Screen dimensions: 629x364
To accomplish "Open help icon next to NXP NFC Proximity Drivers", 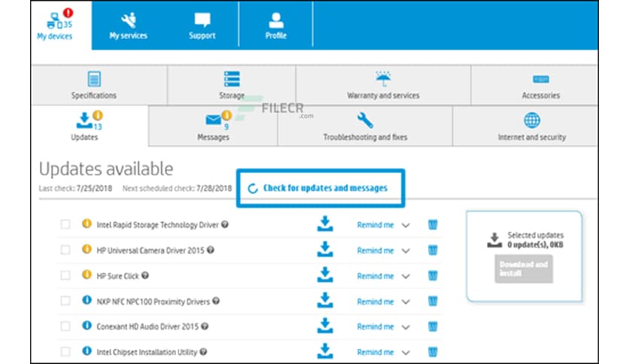I will [216, 301].
